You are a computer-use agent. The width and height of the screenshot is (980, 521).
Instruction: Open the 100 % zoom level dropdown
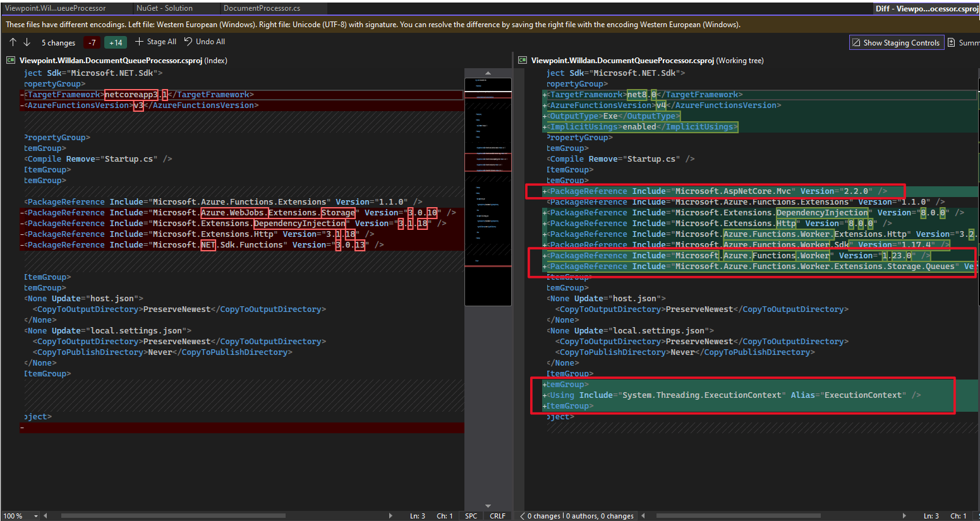click(36, 516)
